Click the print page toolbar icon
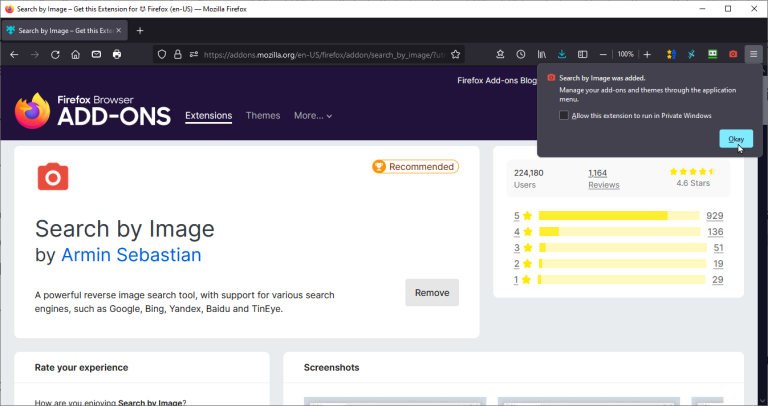Viewport: 768px width, 406px height. click(117, 54)
